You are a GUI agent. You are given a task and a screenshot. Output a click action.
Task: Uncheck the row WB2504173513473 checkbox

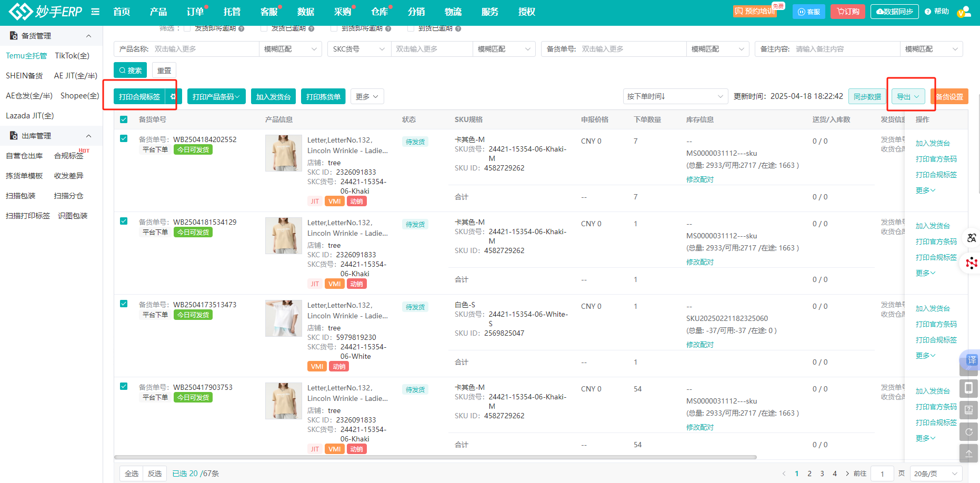click(x=124, y=304)
